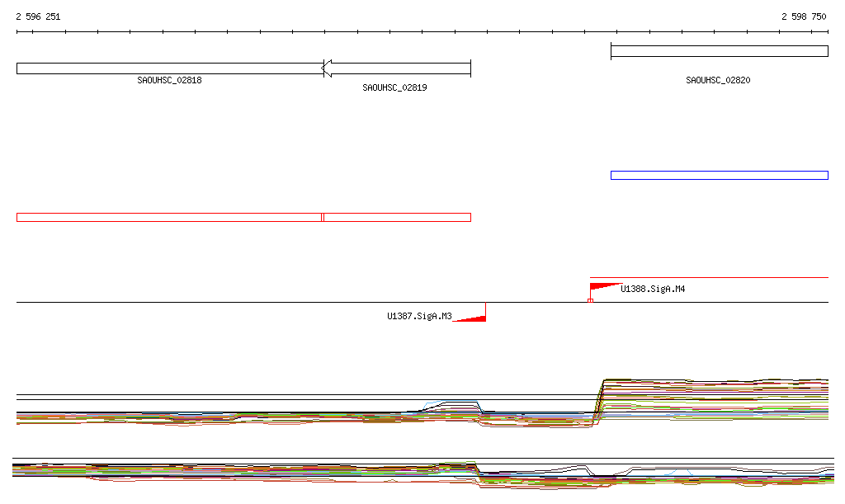Click the SAOUHSC_02820 gene label

point(718,80)
